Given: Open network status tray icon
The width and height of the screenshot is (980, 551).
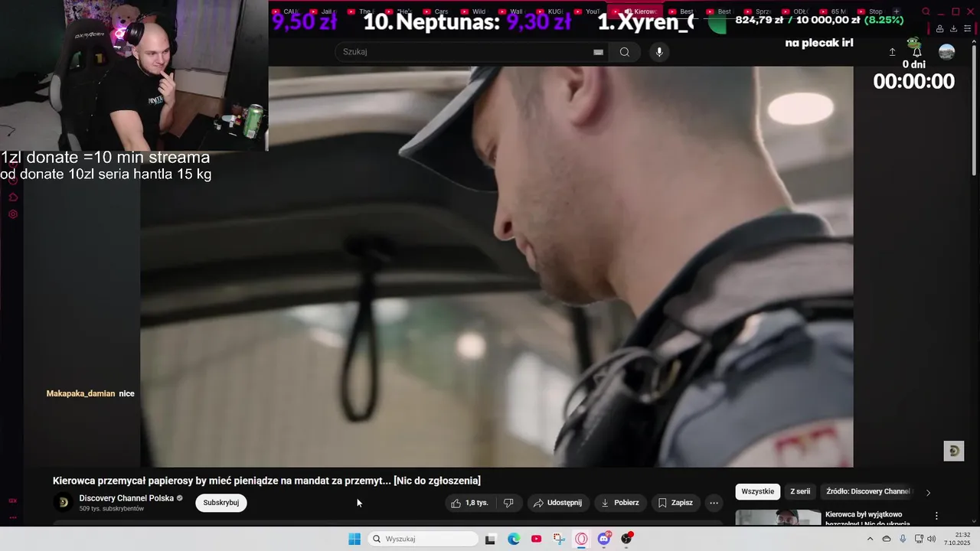Looking at the screenshot, I should (919, 539).
